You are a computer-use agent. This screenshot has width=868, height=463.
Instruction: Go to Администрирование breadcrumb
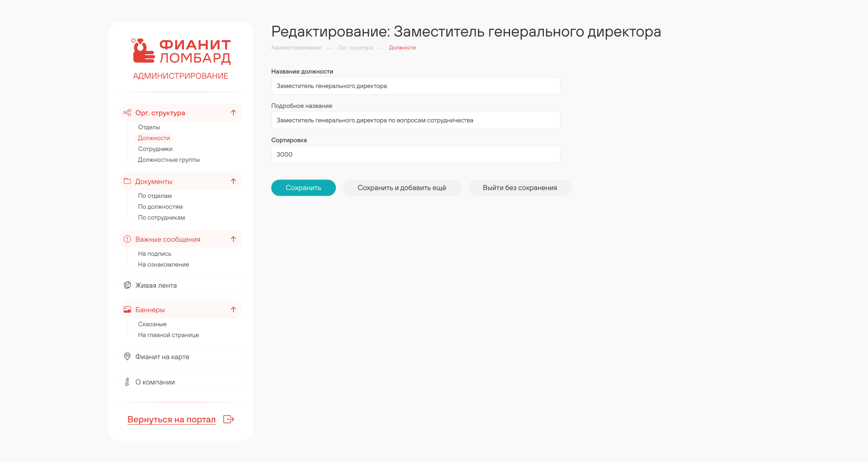[296, 47]
